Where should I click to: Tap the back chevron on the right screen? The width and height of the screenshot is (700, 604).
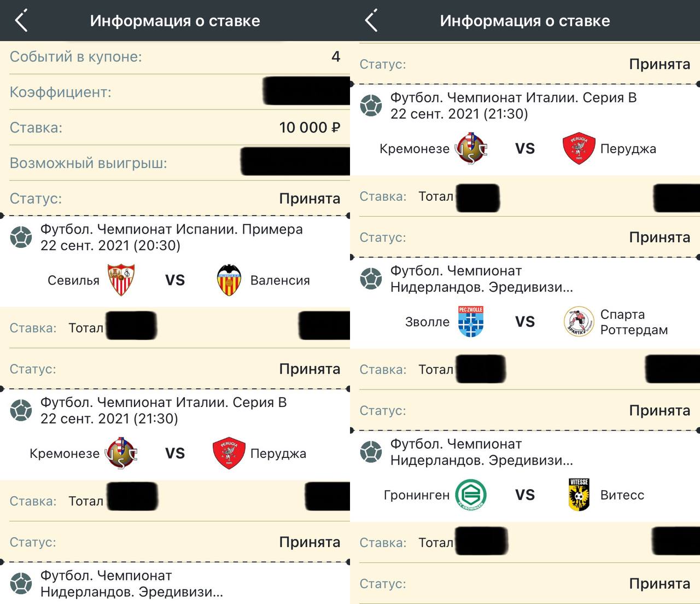[x=371, y=21]
